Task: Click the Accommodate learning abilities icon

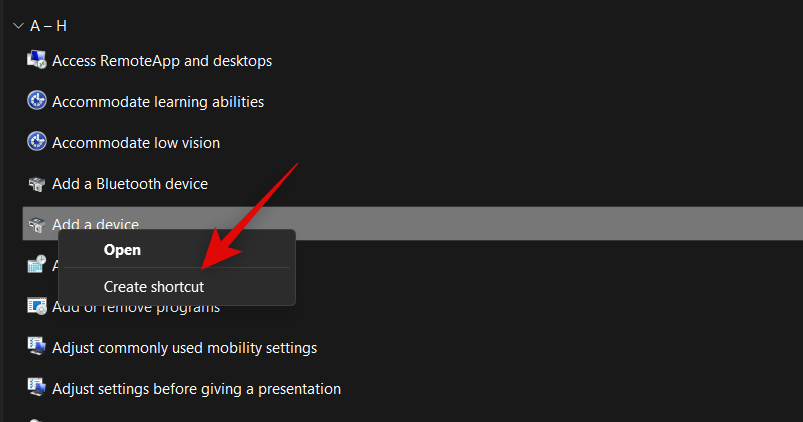Action: (x=37, y=102)
